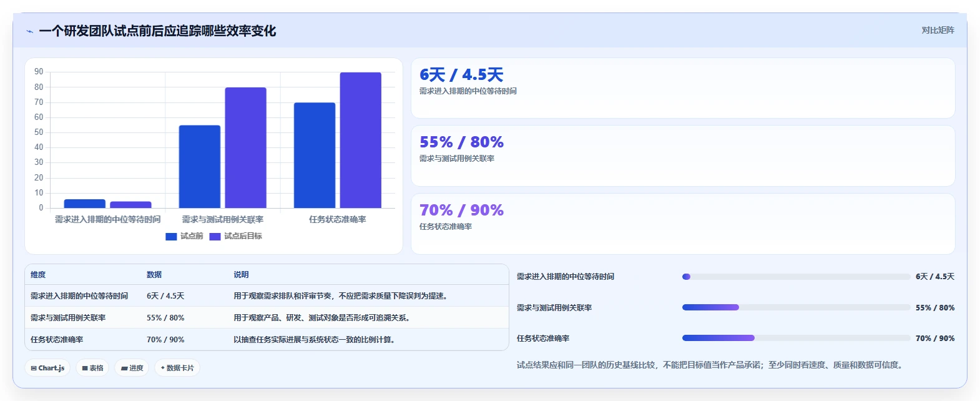Select table row 需求与测试用例关联率

(267, 318)
